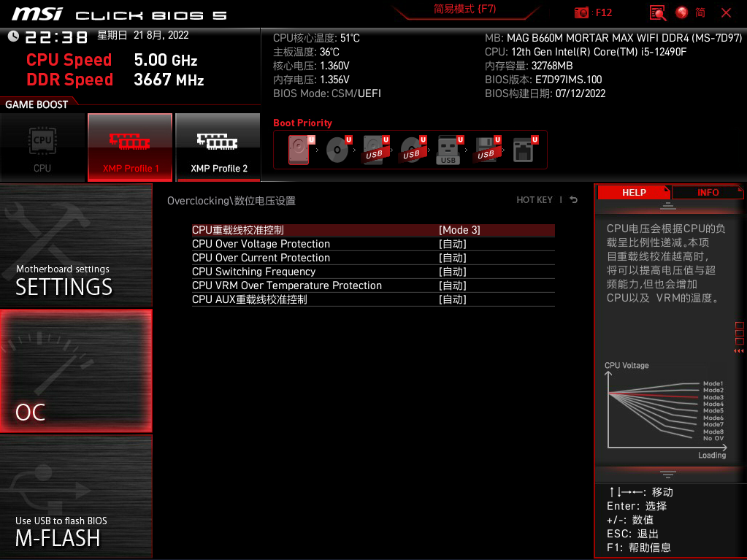Switch to the INFO tab
The height and width of the screenshot is (560, 747).
[x=708, y=192]
